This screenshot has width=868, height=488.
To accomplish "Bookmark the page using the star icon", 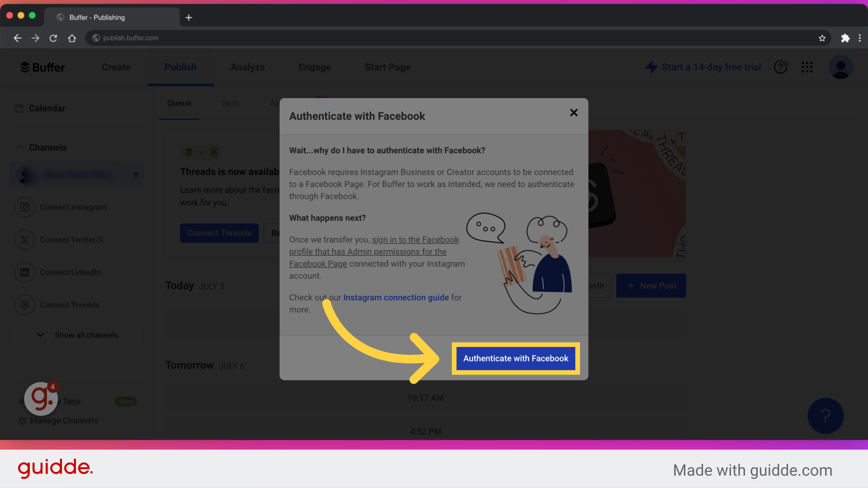I will pos(822,38).
